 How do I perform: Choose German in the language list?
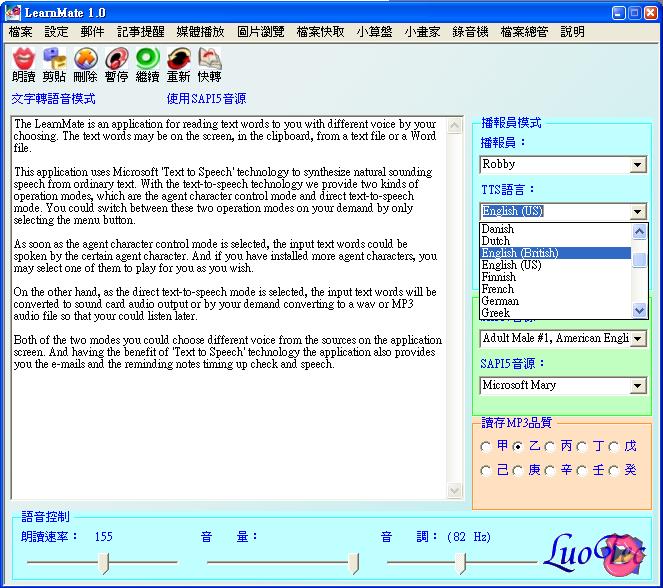coord(556,301)
